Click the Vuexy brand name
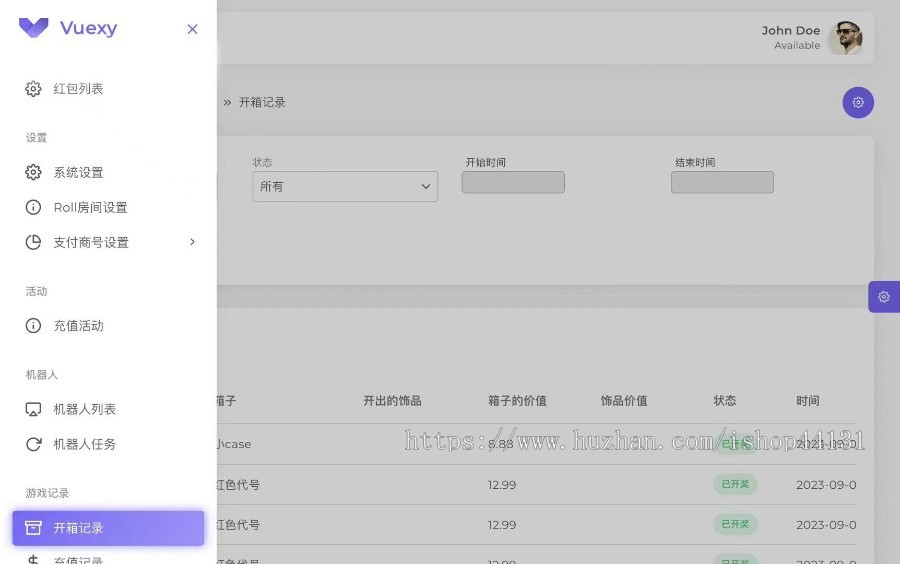Viewport: 900px width, 564px height. 88,28
